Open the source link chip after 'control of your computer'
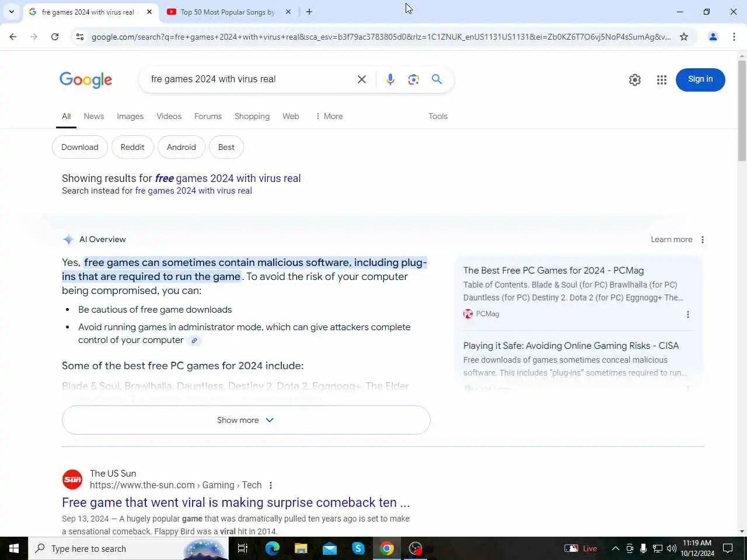 click(194, 341)
